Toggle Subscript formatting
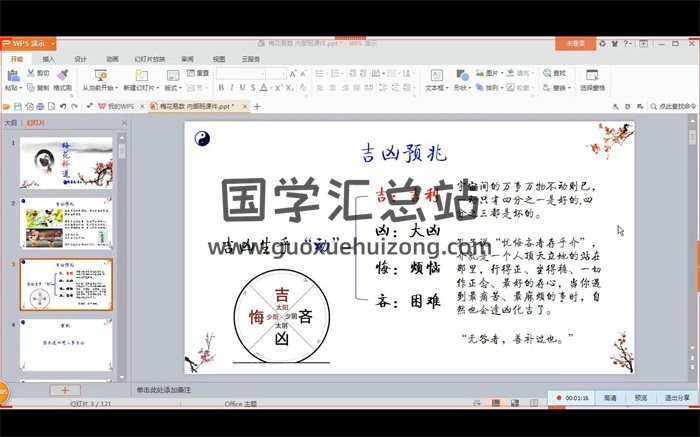The image size is (700, 437). tap(290, 87)
